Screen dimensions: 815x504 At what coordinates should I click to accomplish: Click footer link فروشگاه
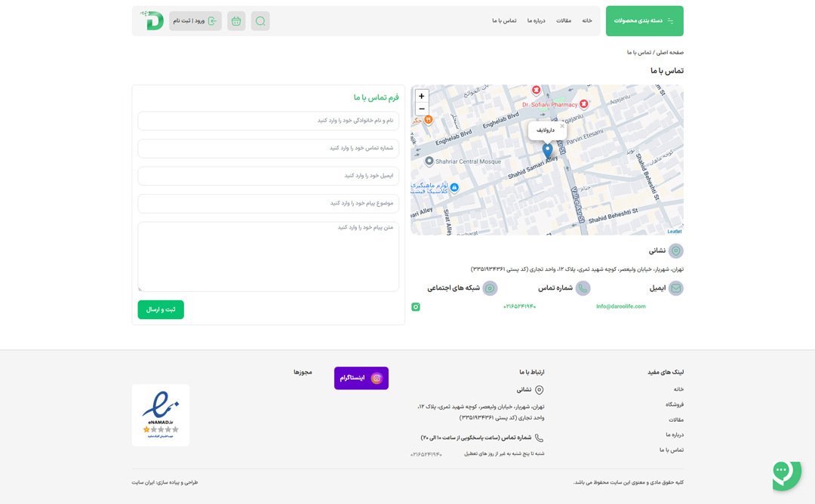pos(674,404)
